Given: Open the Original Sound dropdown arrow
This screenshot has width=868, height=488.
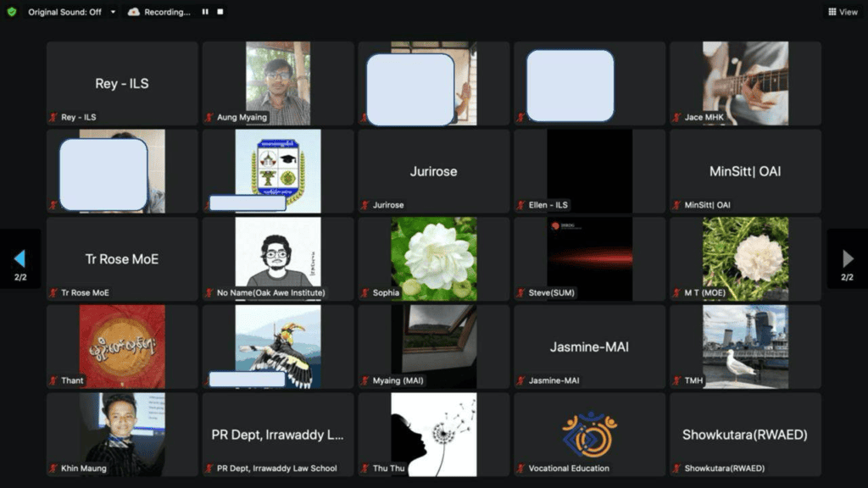Looking at the screenshot, I should click(113, 12).
